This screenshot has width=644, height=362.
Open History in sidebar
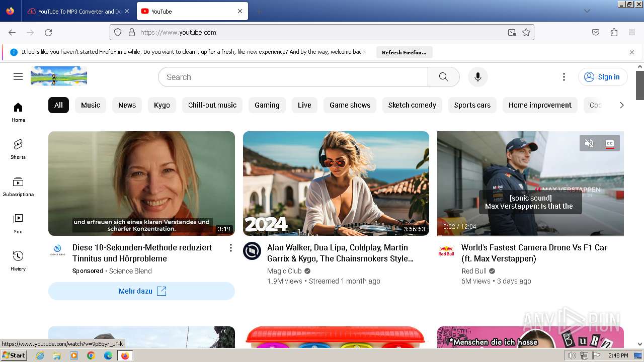click(18, 261)
